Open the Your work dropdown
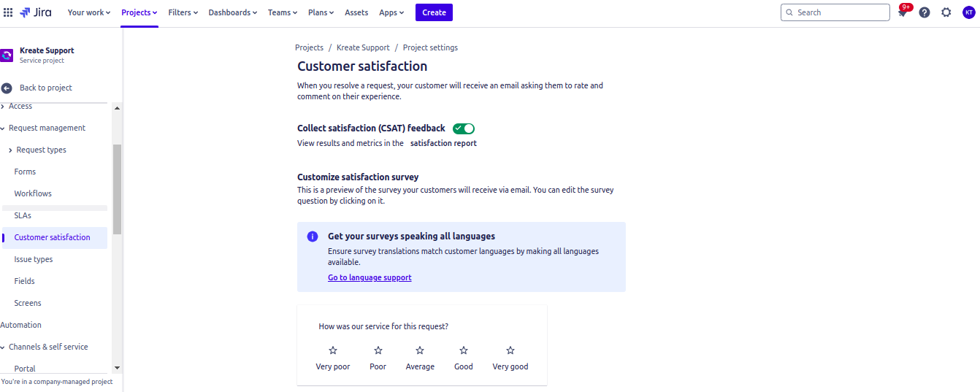Image resolution: width=980 pixels, height=392 pixels. [89, 12]
